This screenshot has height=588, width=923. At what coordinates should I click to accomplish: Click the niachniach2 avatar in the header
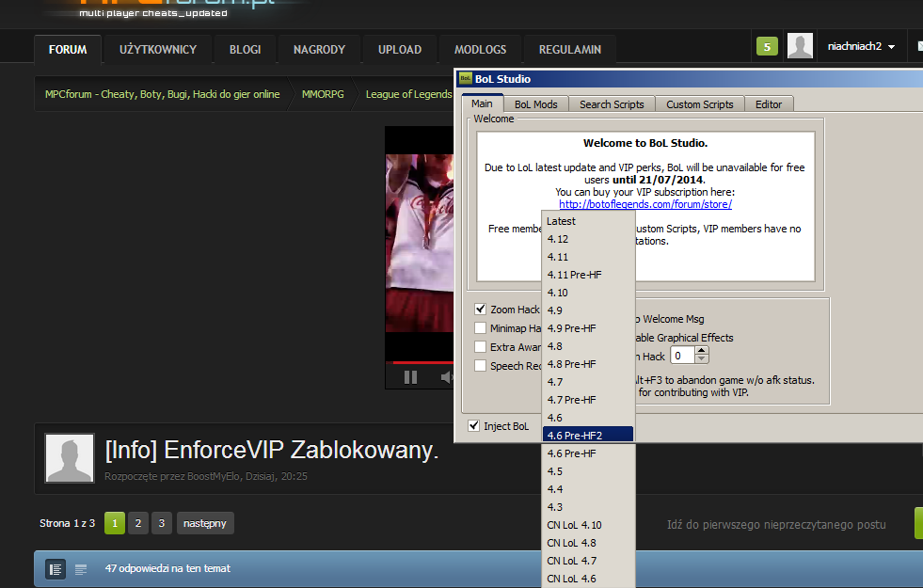[800, 46]
